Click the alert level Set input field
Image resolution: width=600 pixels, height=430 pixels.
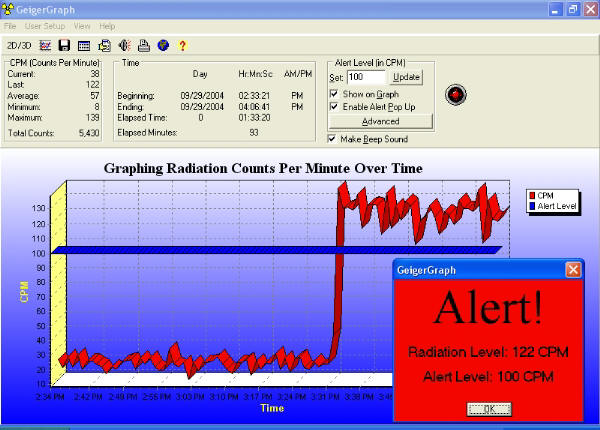pos(366,77)
